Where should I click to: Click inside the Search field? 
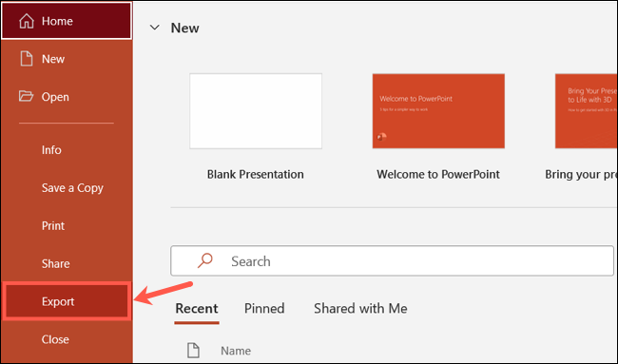392,260
